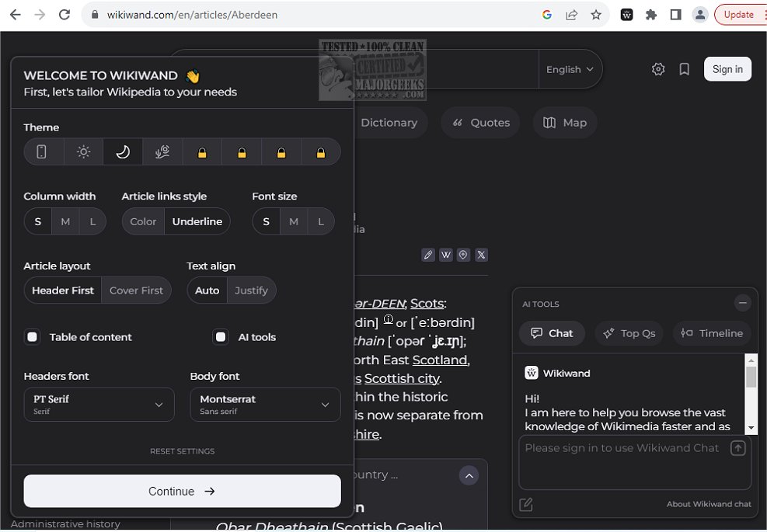Toggle browser side panel icon

[675, 15]
